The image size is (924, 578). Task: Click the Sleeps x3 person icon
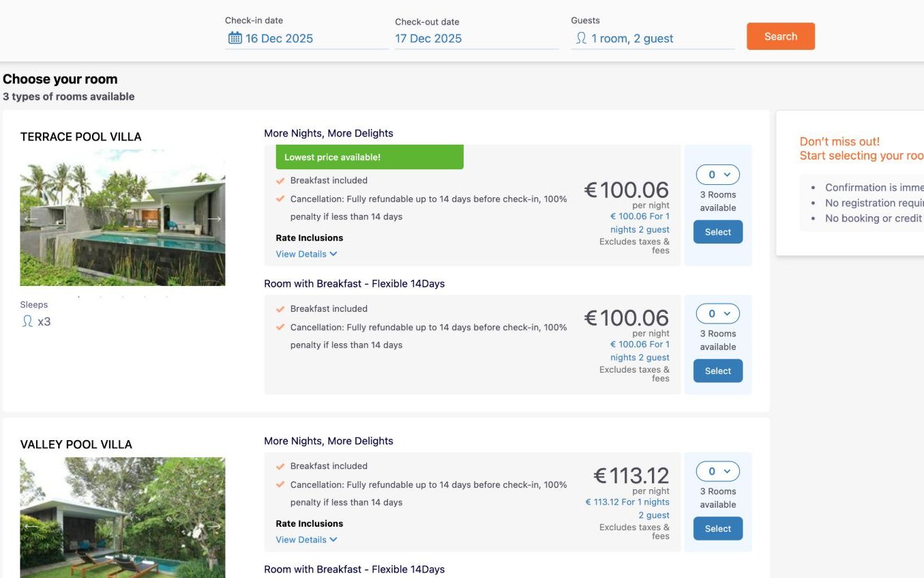click(x=28, y=321)
